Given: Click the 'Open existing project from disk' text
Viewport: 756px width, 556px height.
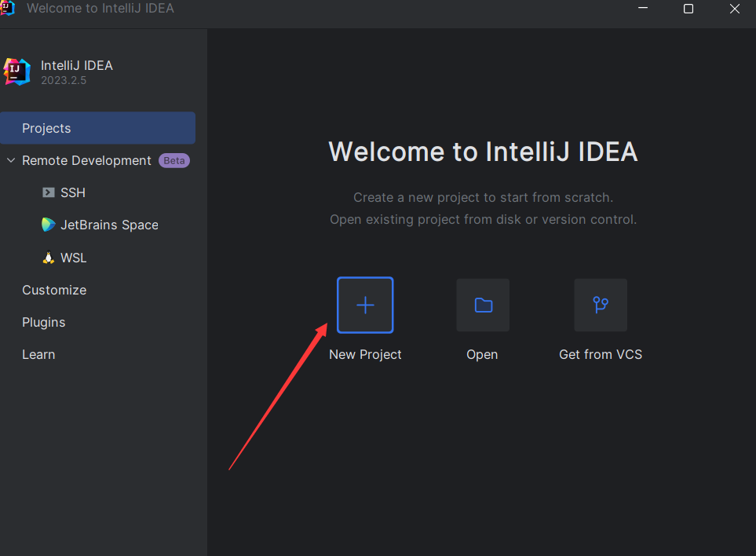Looking at the screenshot, I should (x=483, y=220).
